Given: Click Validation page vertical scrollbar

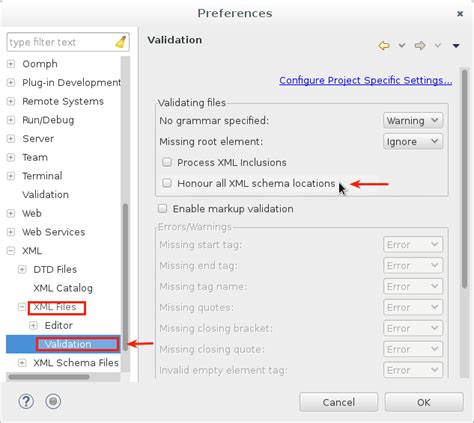Looking at the screenshot, I should (x=464, y=178).
